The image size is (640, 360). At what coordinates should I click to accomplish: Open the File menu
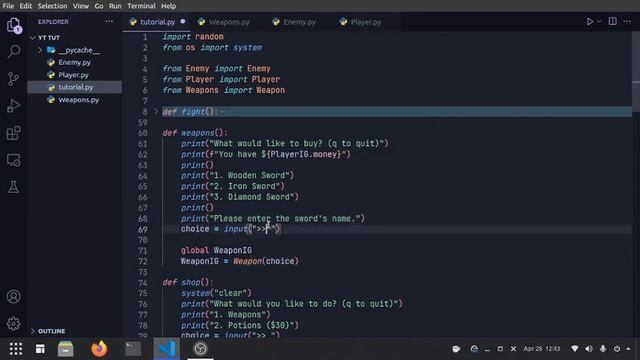coord(8,6)
